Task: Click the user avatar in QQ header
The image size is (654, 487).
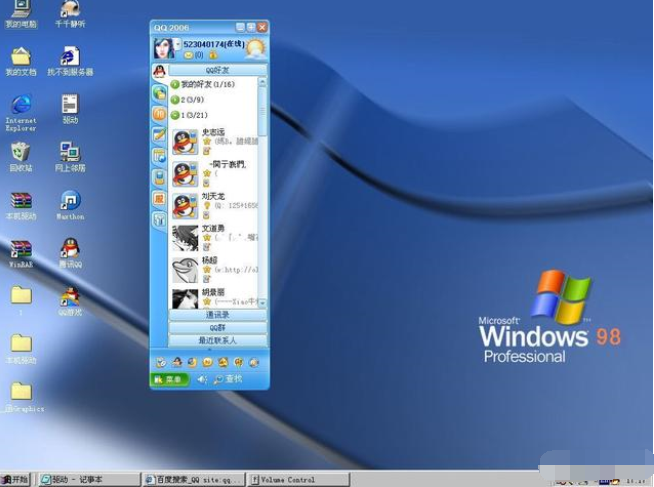Action: [163, 47]
